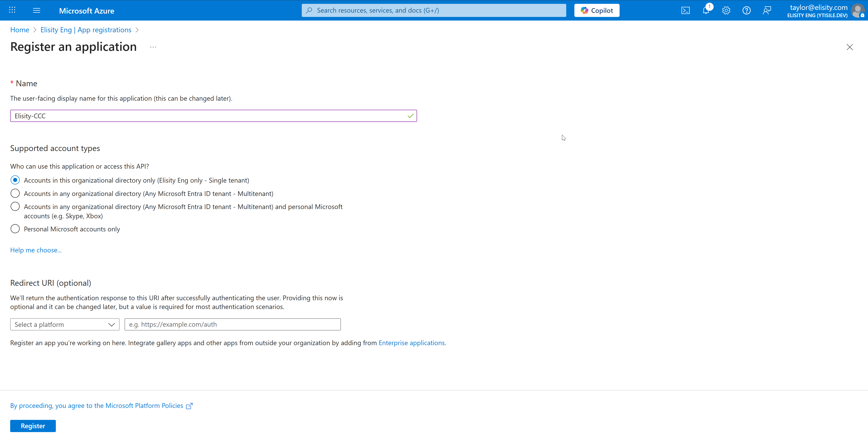
Task: Open the Help me choose link
Action: coord(36,250)
